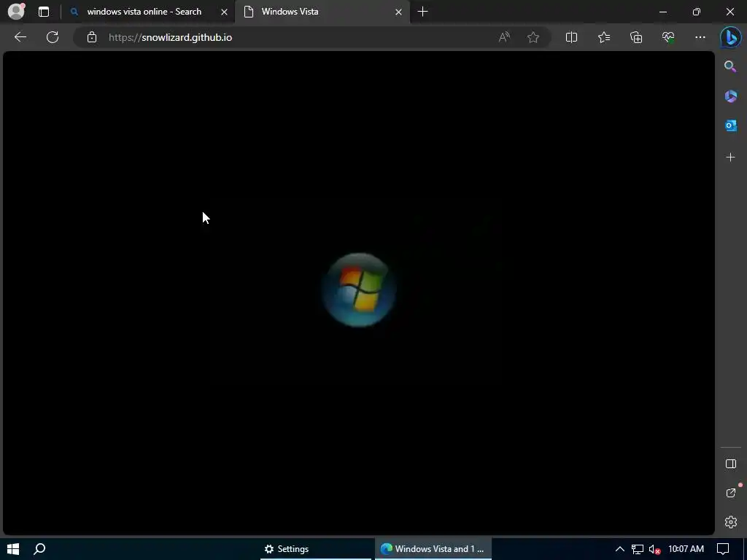Open Settings and more ellipsis menu

(x=700, y=37)
